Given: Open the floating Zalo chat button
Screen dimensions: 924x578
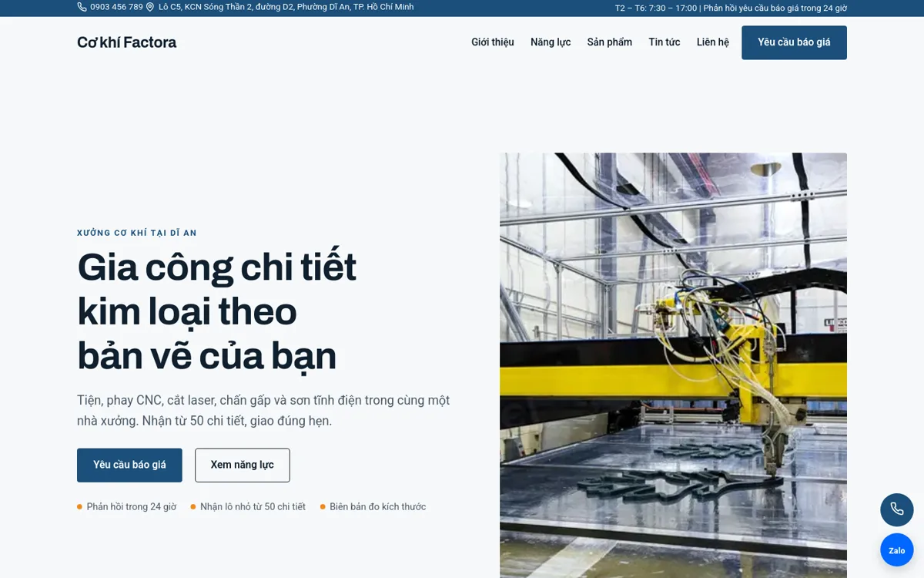Looking at the screenshot, I should pos(897,550).
